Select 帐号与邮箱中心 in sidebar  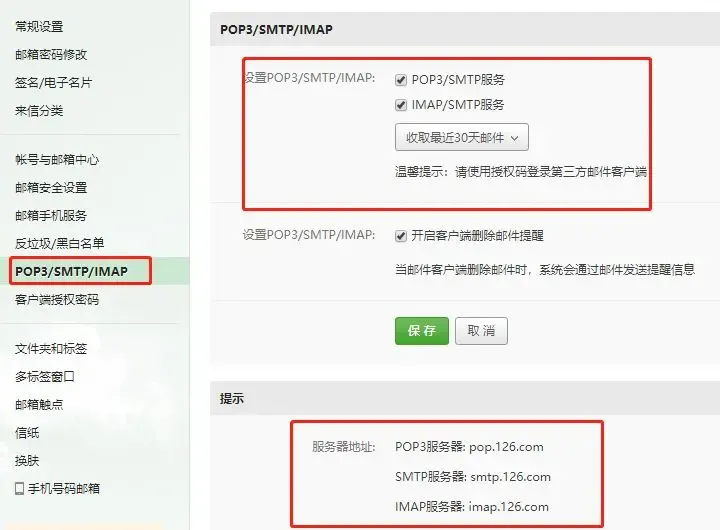point(57,159)
